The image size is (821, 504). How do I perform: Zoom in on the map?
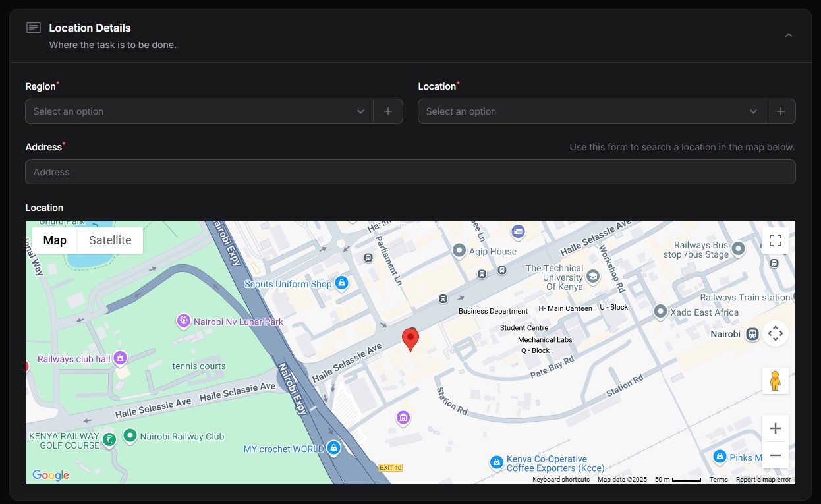tap(776, 429)
